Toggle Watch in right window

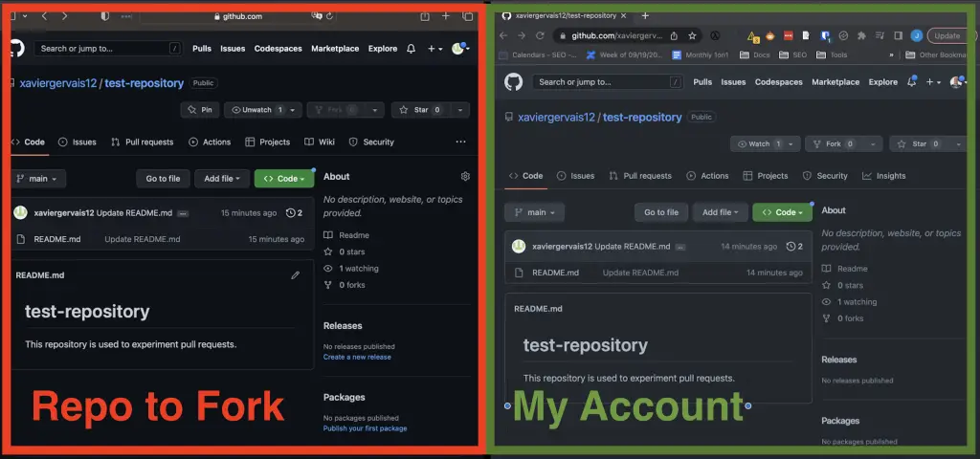tap(759, 143)
